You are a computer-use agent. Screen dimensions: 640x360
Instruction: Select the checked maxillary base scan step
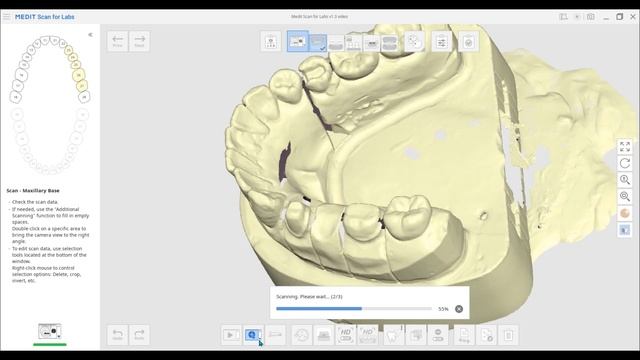(318, 42)
